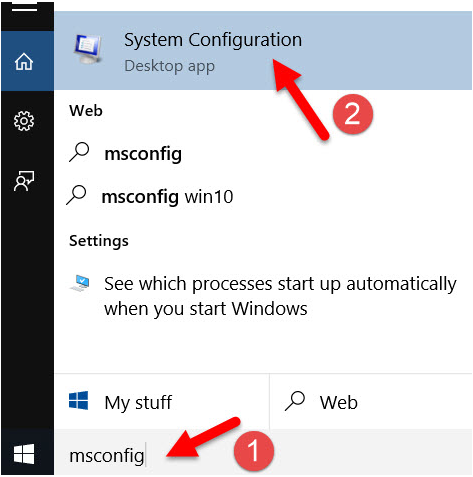Switch to Web search filter
The height and width of the screenshot is (477, 473).
[x=371, y=402]
